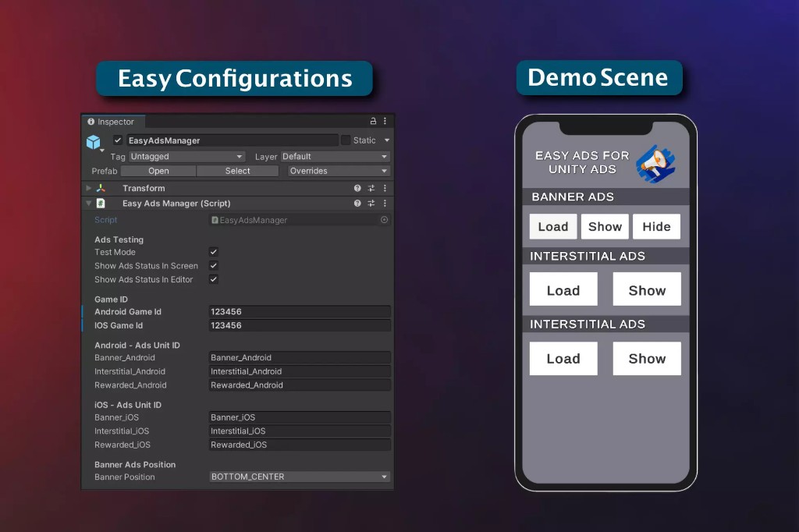Open the Layer Default dropdown
799x532 pixels.
pyautogui.click(x=336, y=157)
